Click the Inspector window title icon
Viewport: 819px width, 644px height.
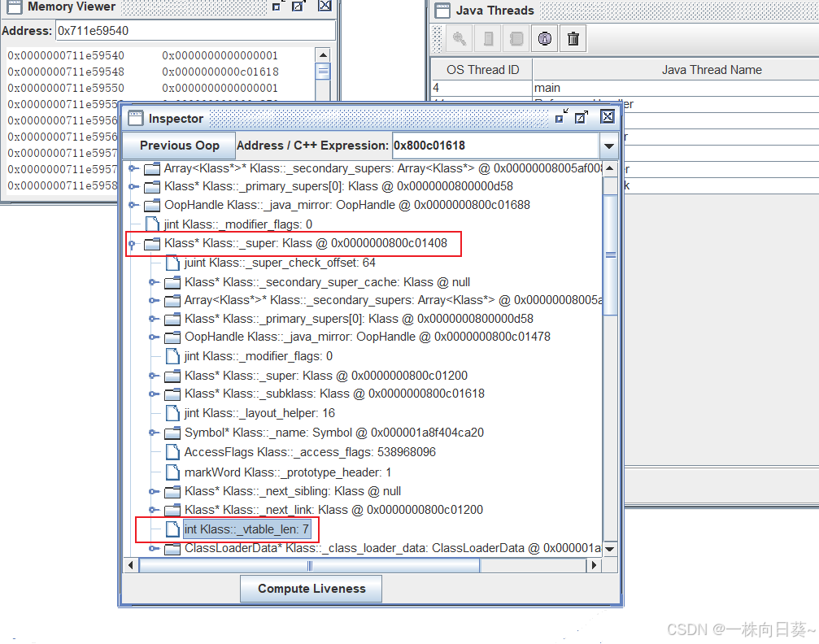click(136, 119)
